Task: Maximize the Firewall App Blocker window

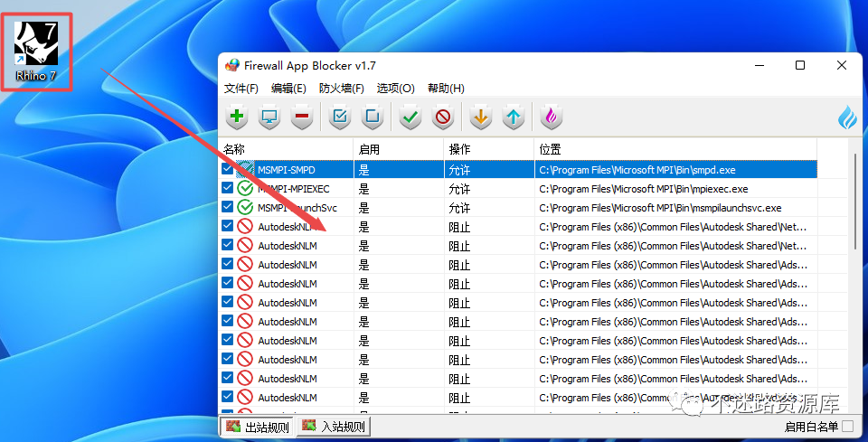Action: point(800,65)
